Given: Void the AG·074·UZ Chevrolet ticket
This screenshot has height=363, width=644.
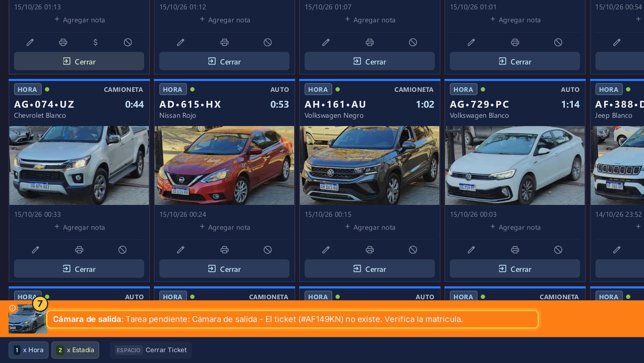Looking at the screenshot, I should [x=122, y=250].
